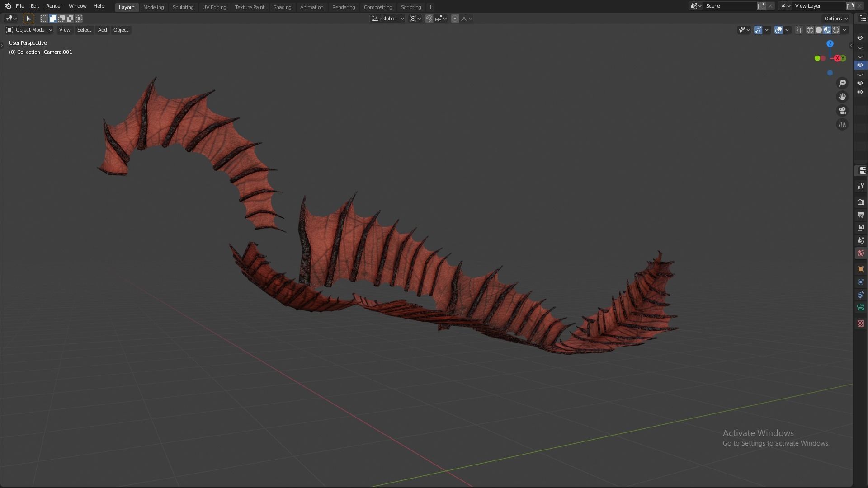Open the Render menu
868x488 pixels.
click(54, 6)
